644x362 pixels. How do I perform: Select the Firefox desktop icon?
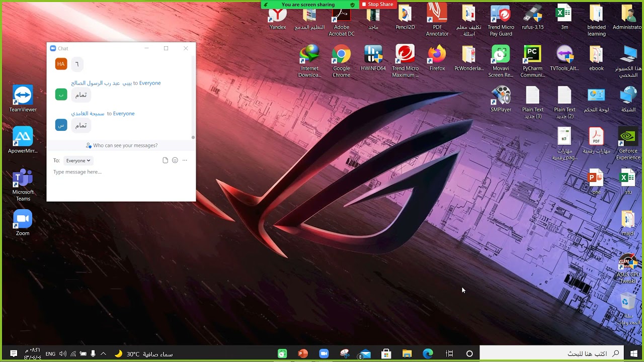pos(437,58)
